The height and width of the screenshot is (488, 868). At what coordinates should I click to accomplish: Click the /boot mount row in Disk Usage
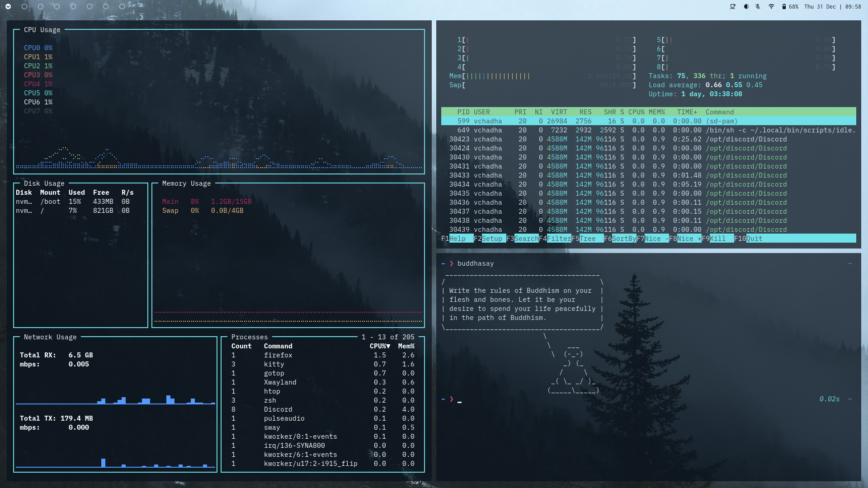[x=73, y=202]
